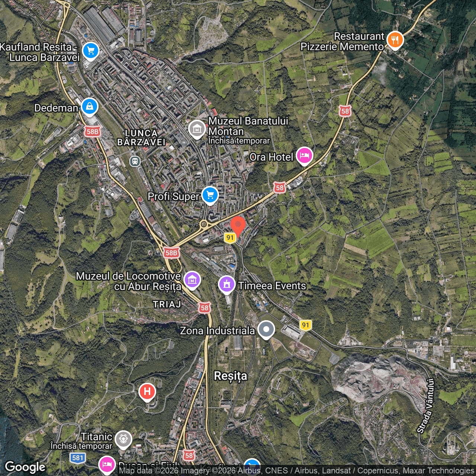This screenshot has width=476, height=476.
Task: Click the route 91 highway shield near the marker
Action: pyautogui.click(x=230, y=237)
